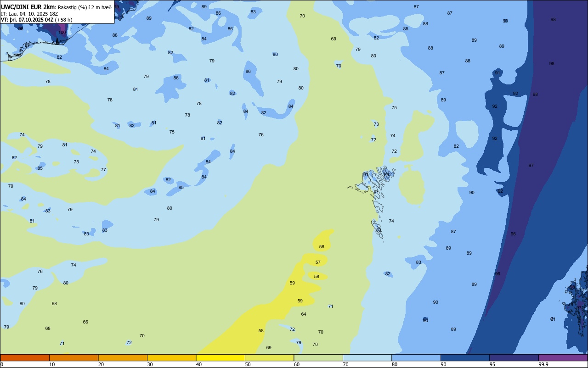This screenshot has height=368, width=588.
Task: Select the 40–50 bright yellow legend band
Action: coord(220,357)
